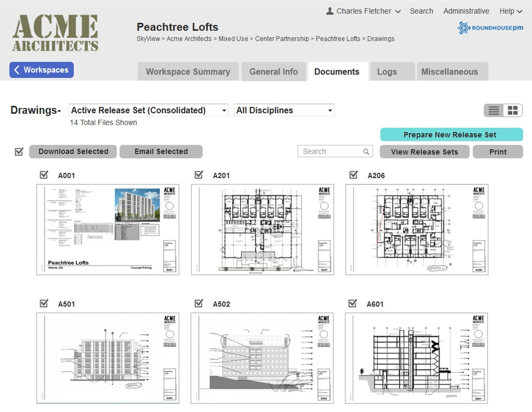Screen dimensions: 532x412
Task: Click the RoundhousePM logo
Action: [490, 28]
